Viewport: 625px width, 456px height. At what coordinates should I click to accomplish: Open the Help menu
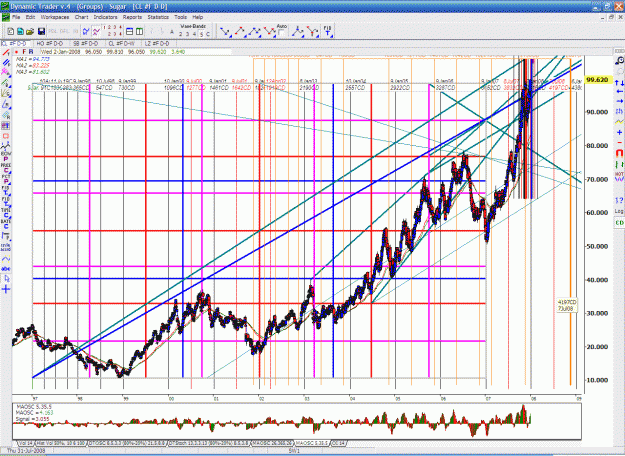pos(198,17)
